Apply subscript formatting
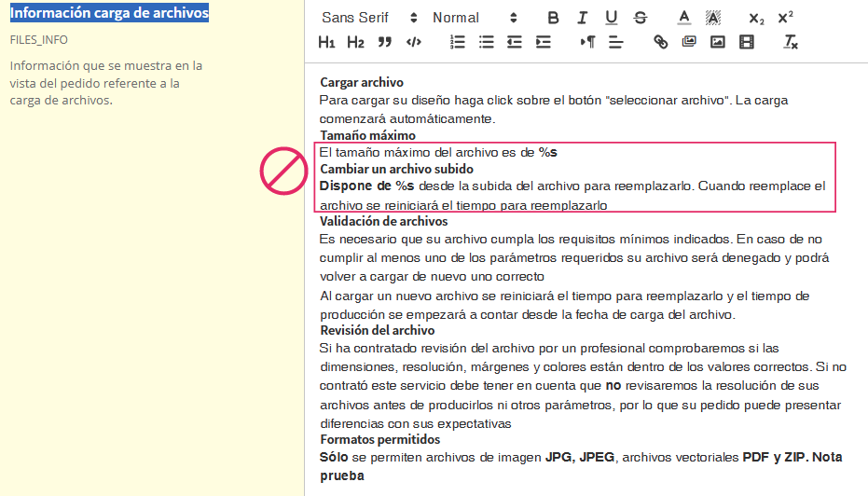Screen dimensions: 868x496 [756, 18]
